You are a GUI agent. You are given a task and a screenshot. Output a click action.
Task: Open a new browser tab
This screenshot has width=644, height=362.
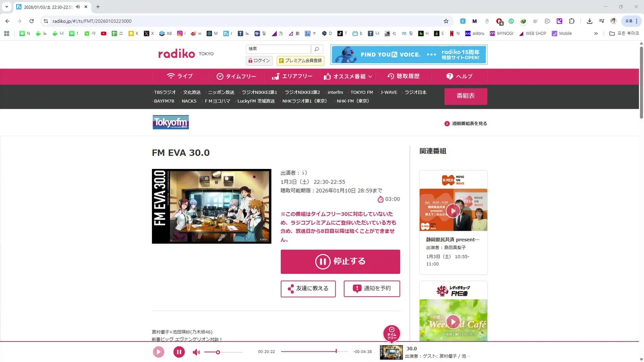point(98,7)
